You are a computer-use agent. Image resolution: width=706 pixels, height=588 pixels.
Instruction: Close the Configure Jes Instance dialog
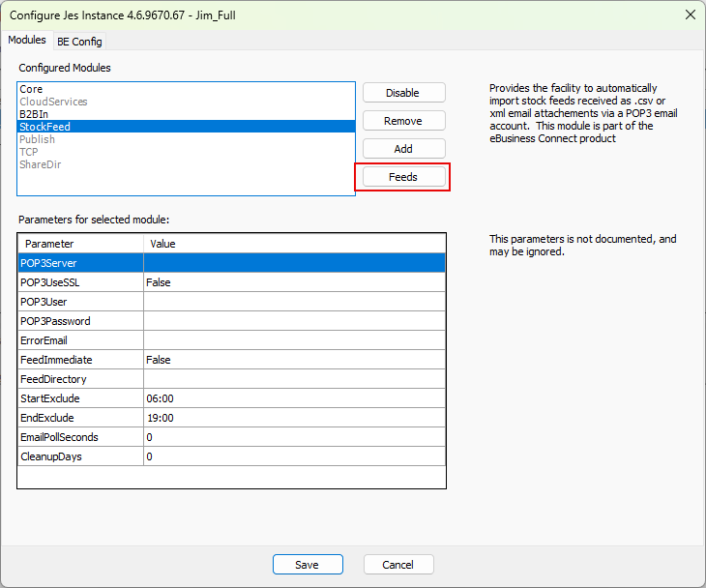[690, 15]
